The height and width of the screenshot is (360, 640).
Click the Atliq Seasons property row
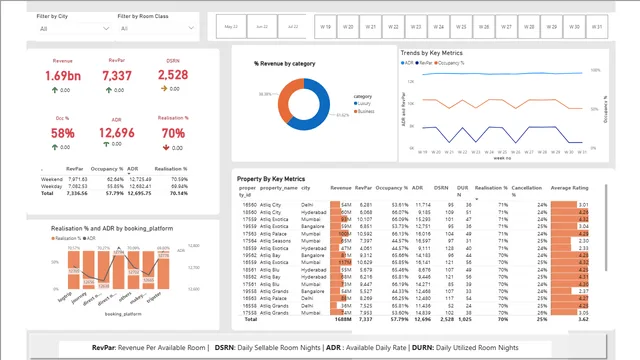[x=414, y=241]
